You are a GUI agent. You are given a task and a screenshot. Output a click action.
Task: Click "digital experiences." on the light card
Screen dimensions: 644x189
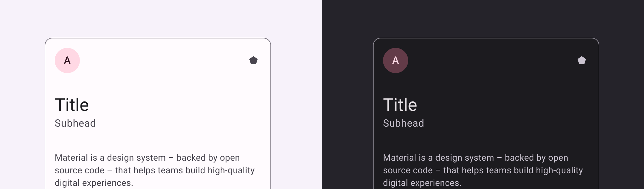pyautogui.click(x=94, y=183)
